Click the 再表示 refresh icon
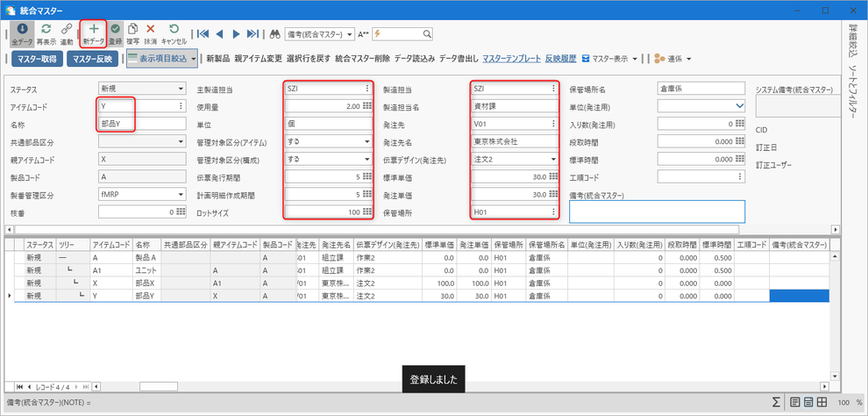Screen dimensions: 868x416 click(x=46, y=29)
